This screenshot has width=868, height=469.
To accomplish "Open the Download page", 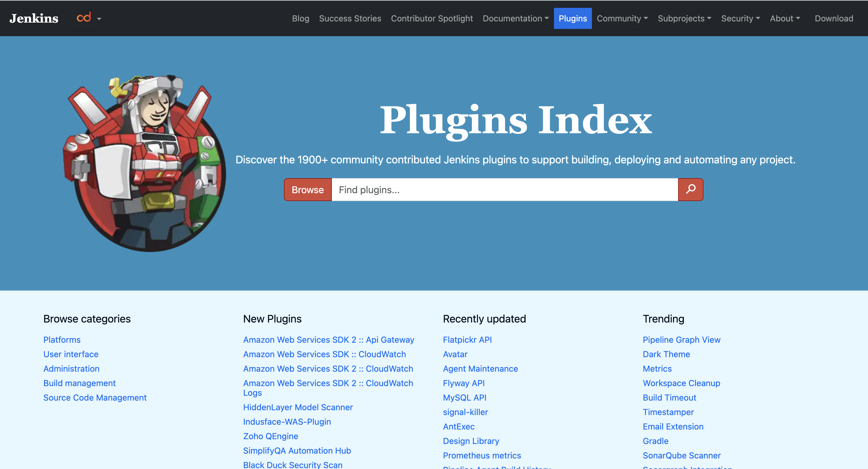I will coord(834,18).
